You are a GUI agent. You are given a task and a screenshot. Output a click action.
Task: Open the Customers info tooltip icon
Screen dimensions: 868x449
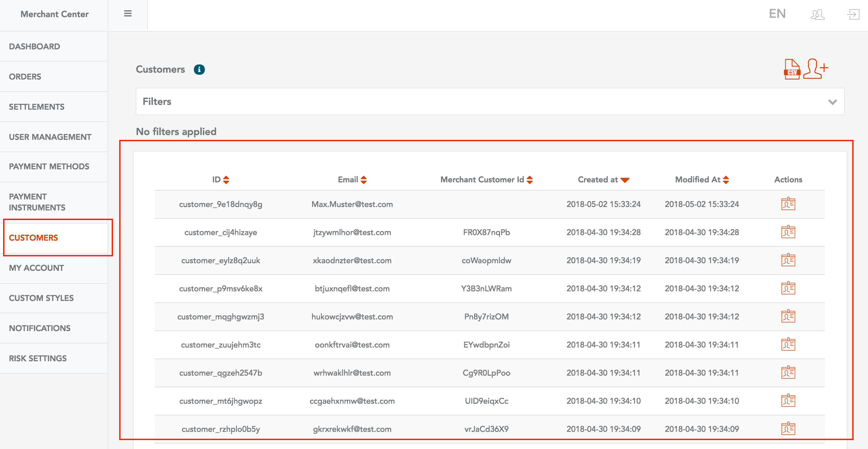[199, 70]
